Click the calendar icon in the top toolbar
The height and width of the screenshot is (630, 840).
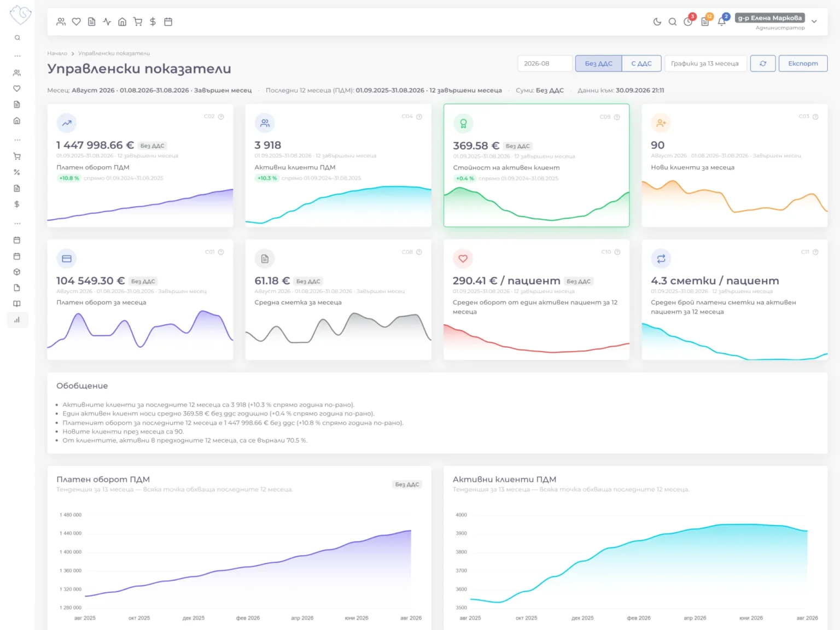tap(168, 22)
